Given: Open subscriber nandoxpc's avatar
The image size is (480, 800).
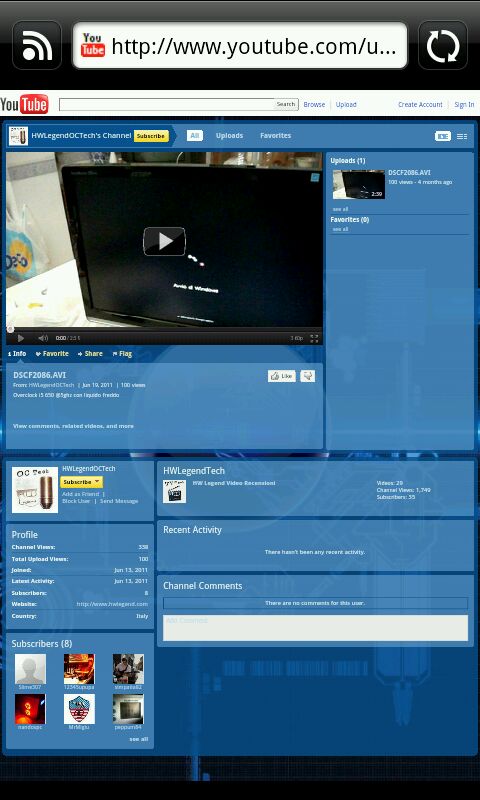Looking at the screenshot, I should tap(30, 709).
